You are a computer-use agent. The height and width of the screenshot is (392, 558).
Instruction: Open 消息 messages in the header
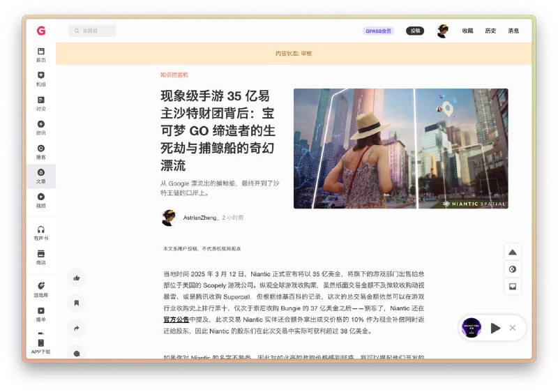pos(513,31)
